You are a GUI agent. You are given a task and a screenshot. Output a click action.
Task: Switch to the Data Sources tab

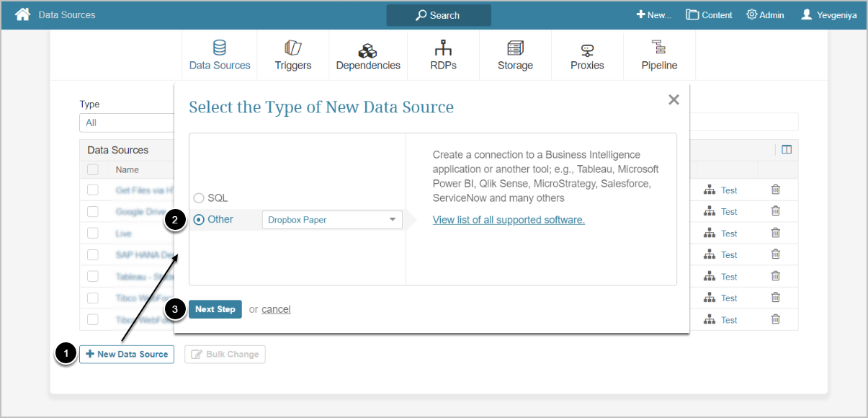[x=220, y=55]
